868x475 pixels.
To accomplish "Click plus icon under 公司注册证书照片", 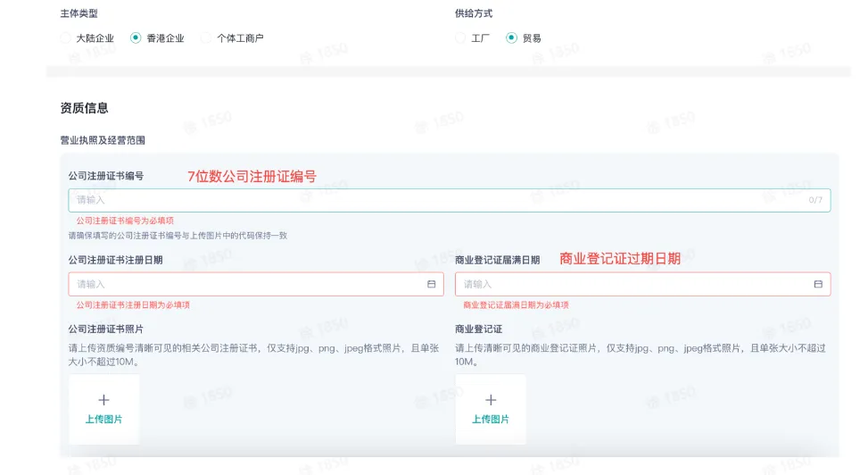I will coord(103,400).
